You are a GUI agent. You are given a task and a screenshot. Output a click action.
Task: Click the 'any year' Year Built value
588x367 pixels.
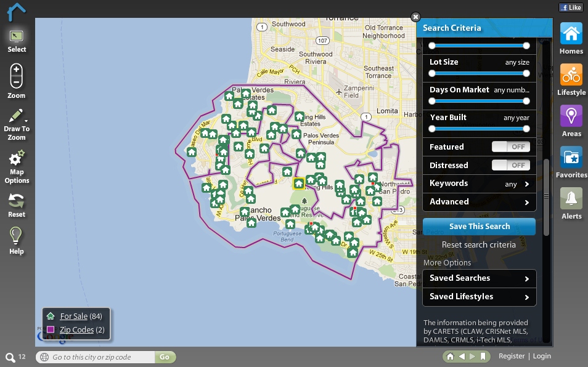click(x=517, y=118)
